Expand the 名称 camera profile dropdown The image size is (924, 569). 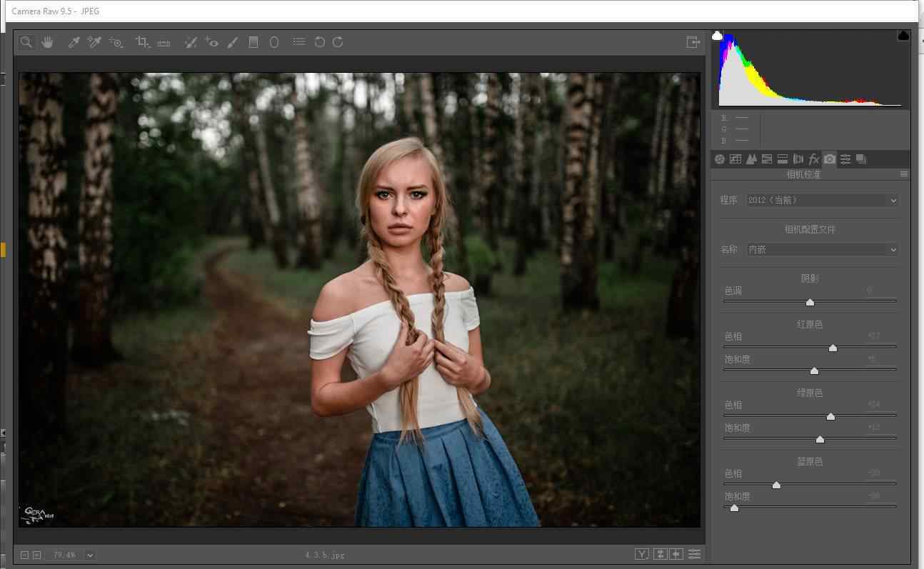[823, 250]
